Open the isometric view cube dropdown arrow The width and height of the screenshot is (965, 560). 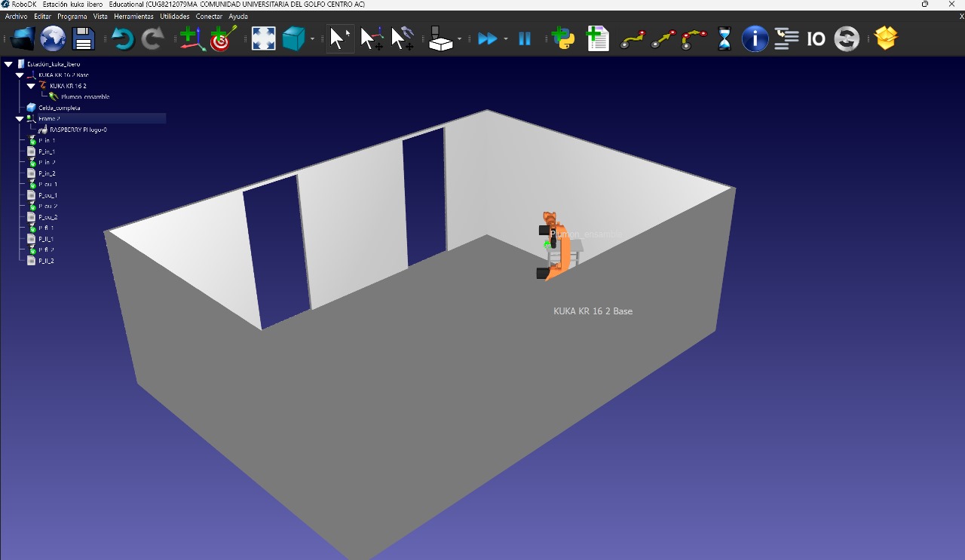[x=312, y=39]
